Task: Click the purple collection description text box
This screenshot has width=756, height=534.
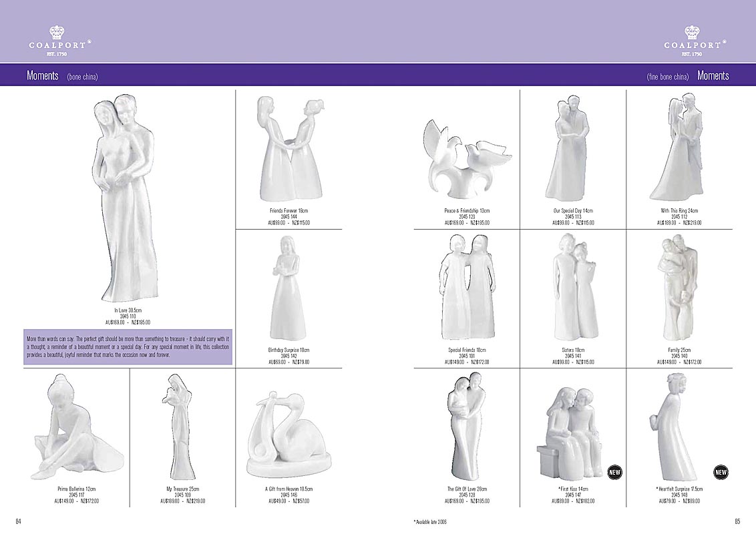Action: point(127,346)
